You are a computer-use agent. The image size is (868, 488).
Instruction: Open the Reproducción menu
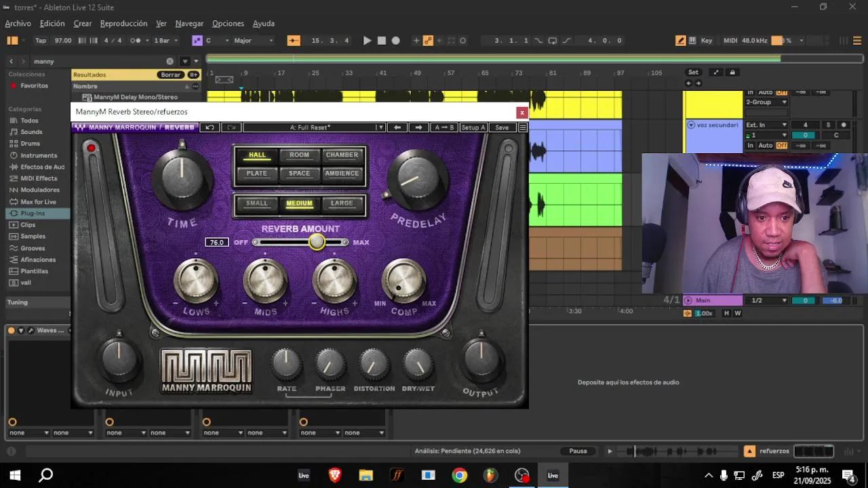123,24
